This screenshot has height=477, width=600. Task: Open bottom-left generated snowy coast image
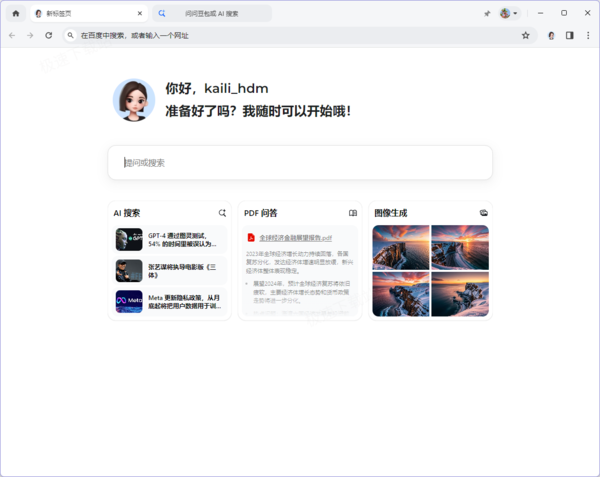[401, 294]
